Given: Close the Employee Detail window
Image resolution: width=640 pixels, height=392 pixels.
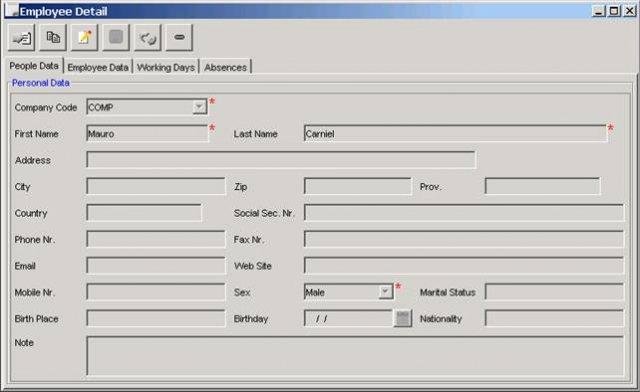Looking at the screenshot, I should pos(629,11).
